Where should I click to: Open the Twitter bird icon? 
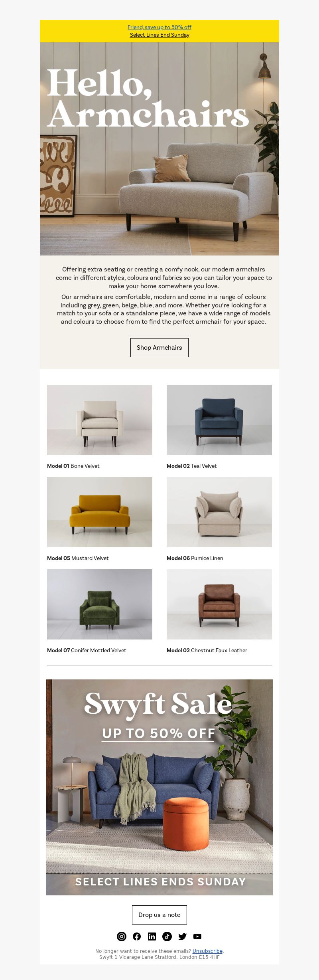pos(182,936)
